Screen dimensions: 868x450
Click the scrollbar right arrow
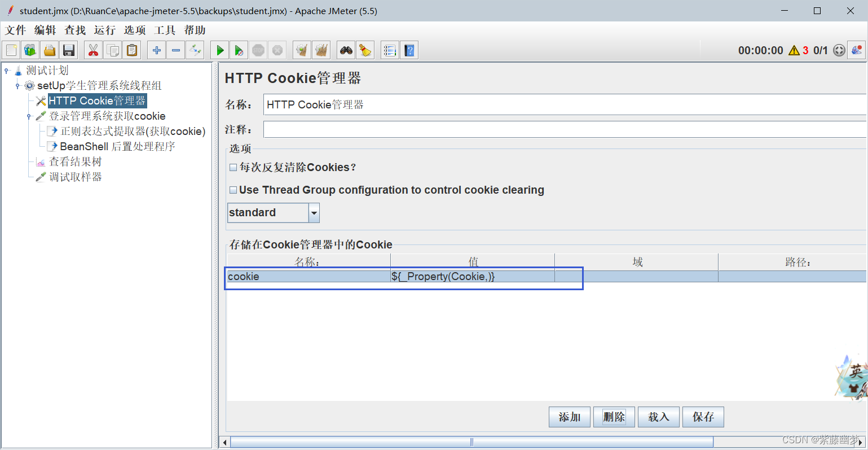point(861,442)
